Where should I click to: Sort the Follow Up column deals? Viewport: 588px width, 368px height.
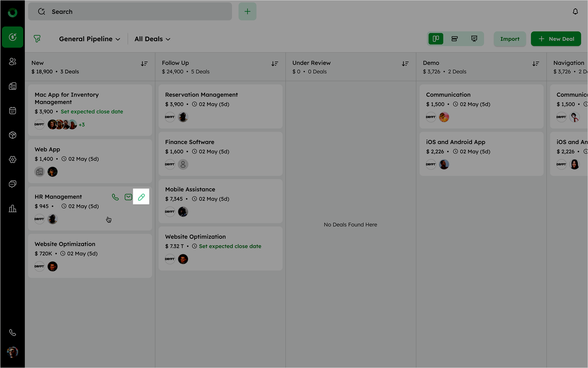point(275,64)
